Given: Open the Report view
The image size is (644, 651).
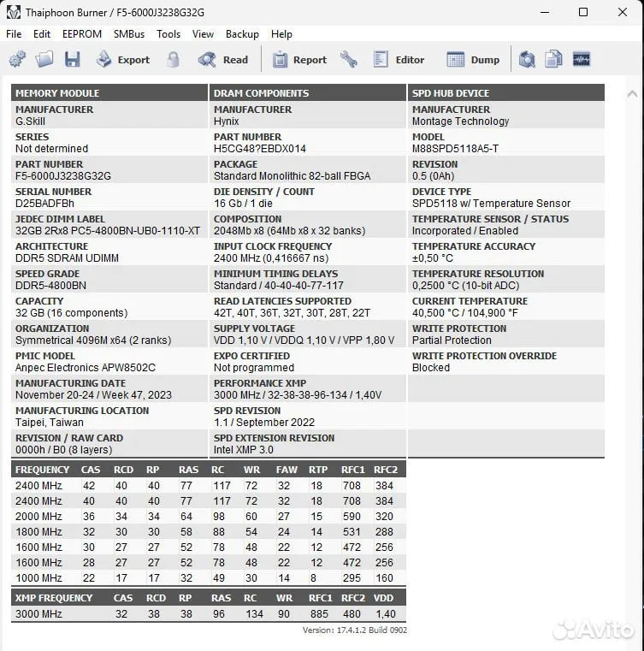Looking at the screenshot, I should (x=299, y=59).
